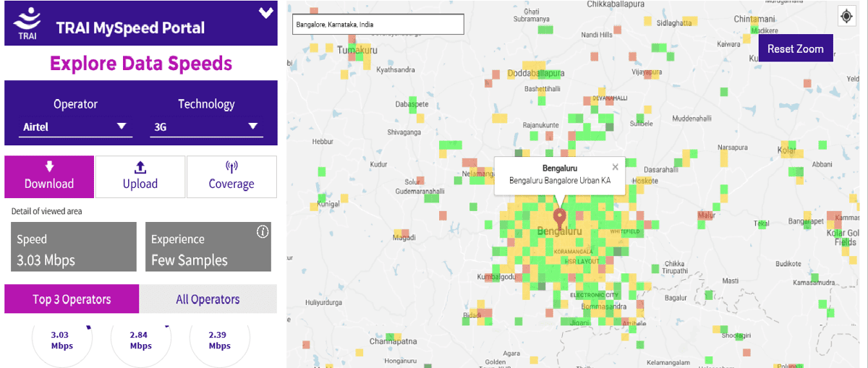Click 'Detail of viewed area' text
868x368 pixels.
tap(46, 211)
